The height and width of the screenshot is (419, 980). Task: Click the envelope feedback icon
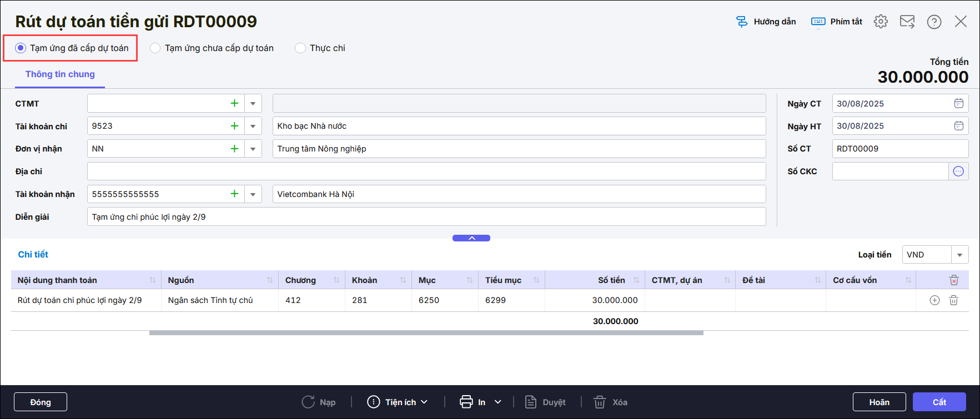tap(907, 22)
